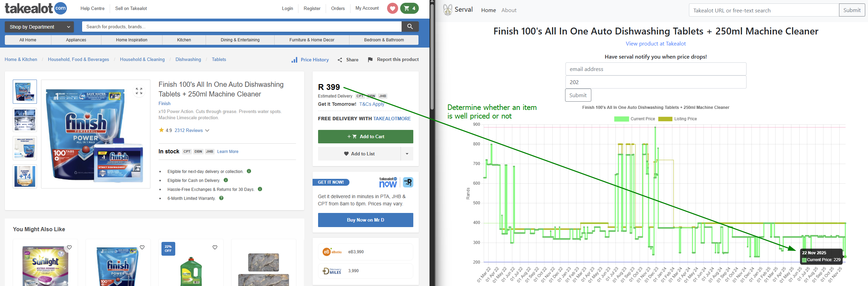Toggle Listing Price legend in chart
This screenshot has width=868, height=286.
coord(665,119)
